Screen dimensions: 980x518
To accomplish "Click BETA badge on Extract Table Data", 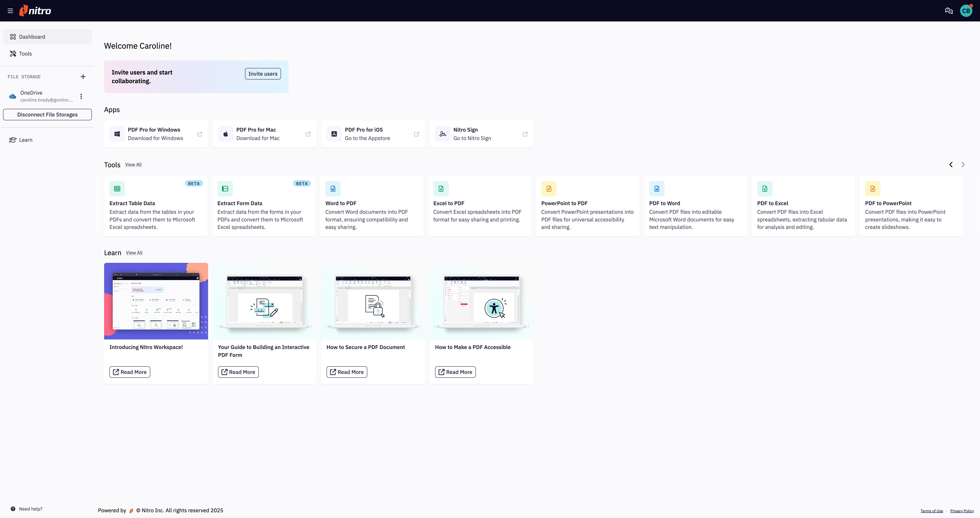I will [x=194, y=184].
